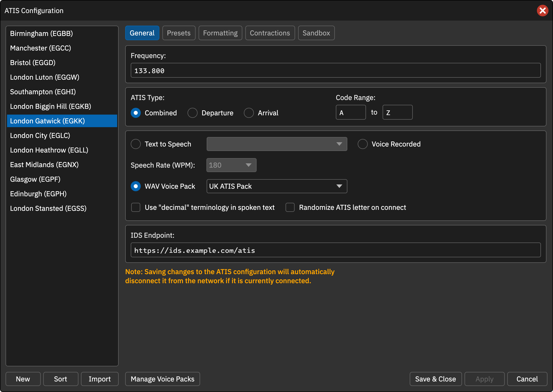Choose the Text to Speech option
Screen dimensions: 553x392
click(136, 144)
